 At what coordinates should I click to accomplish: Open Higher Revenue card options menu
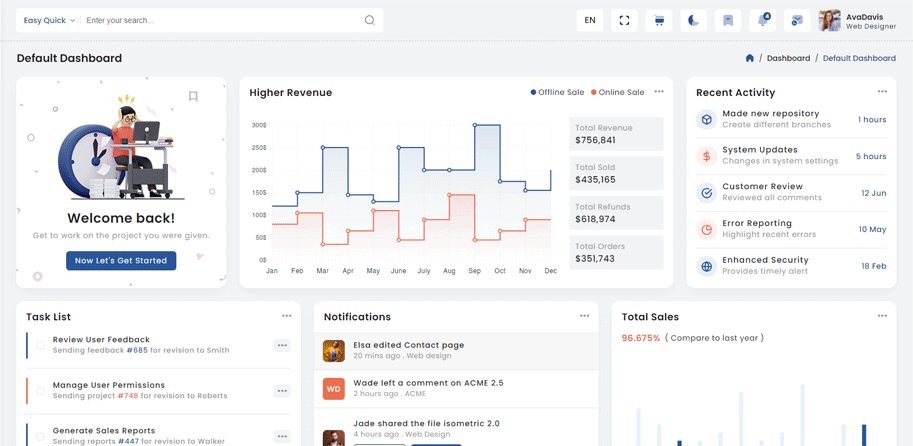coord(659,92)
